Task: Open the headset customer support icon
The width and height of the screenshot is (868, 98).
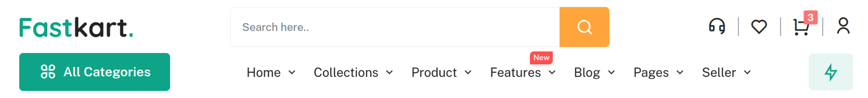Action: (x=717, y=26)
